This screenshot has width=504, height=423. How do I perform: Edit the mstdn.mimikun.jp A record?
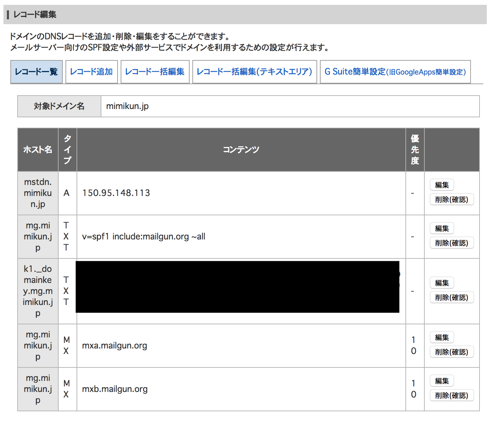(442, 185)
